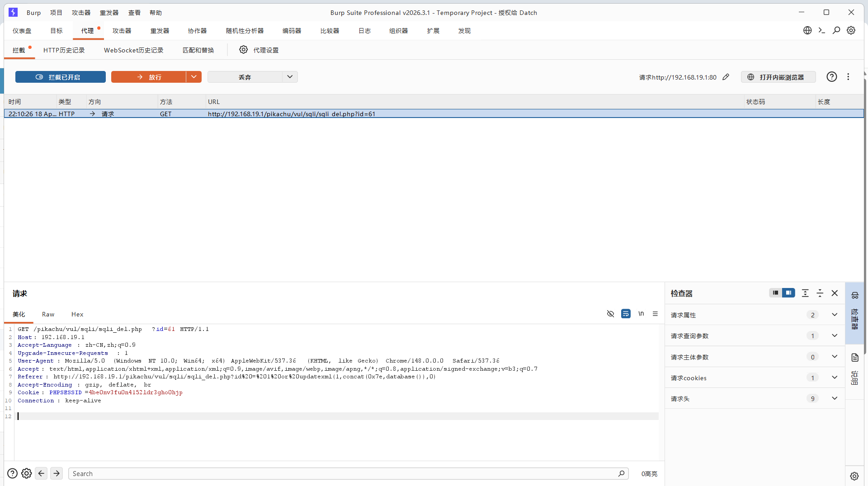This screenshot has height=486, width=868.
Task: Toggle the word wrap icon in request editor
Action: tap(626, 314)
